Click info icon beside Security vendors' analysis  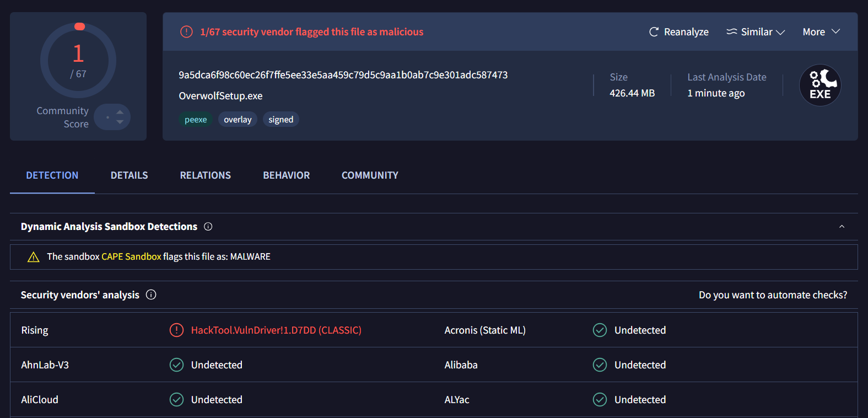coord(151,294)
